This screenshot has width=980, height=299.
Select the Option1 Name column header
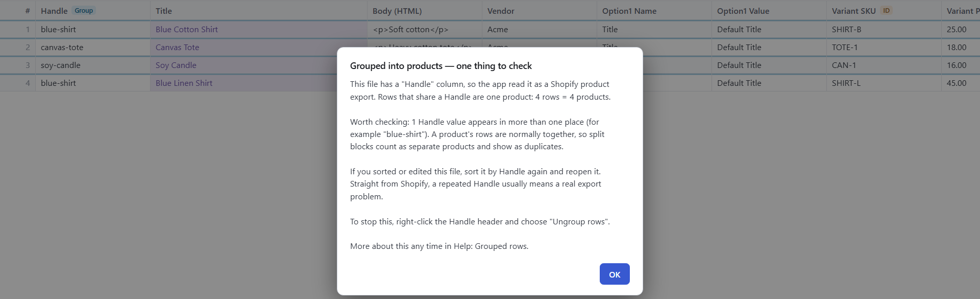654,11
